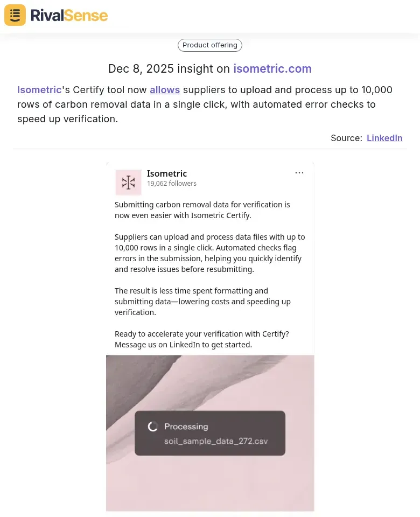Click the "Ready to accelerate your verification" paragraph
This screenshot has width=420, height=517.
pos(202,339)
